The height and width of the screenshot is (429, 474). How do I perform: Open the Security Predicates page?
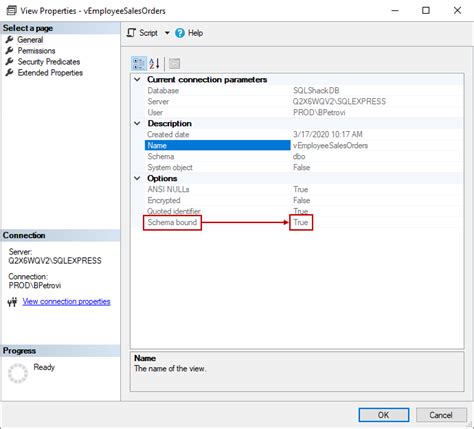(49, 62)
